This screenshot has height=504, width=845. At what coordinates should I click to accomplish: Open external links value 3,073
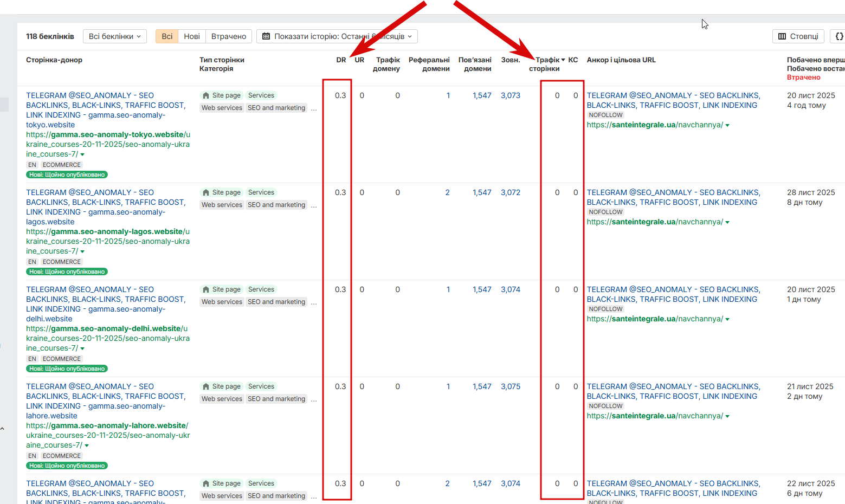pyautogui.click(x=511, y=95)
